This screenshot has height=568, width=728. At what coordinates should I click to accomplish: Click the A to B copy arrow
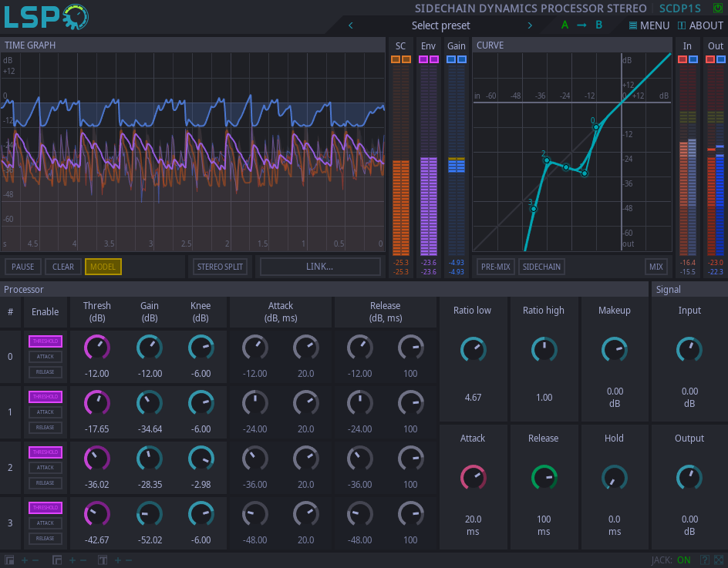pyautogui.click(x=581, y=25)
